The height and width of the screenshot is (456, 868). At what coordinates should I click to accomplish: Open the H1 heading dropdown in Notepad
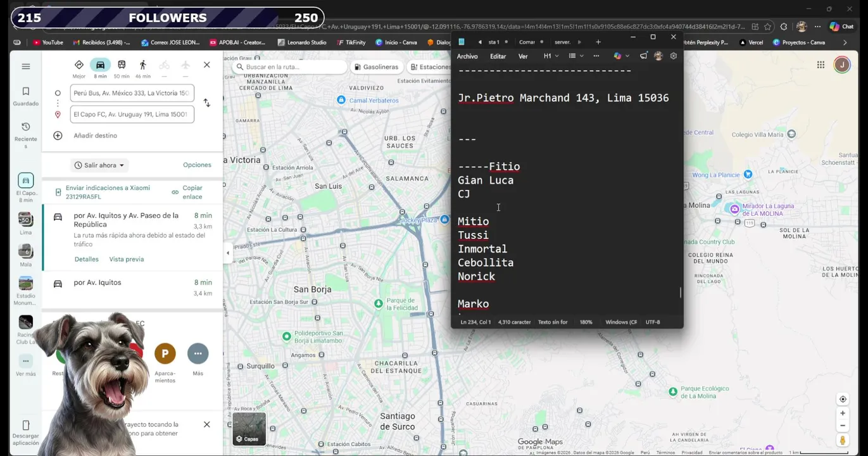(x=551, y=56)
